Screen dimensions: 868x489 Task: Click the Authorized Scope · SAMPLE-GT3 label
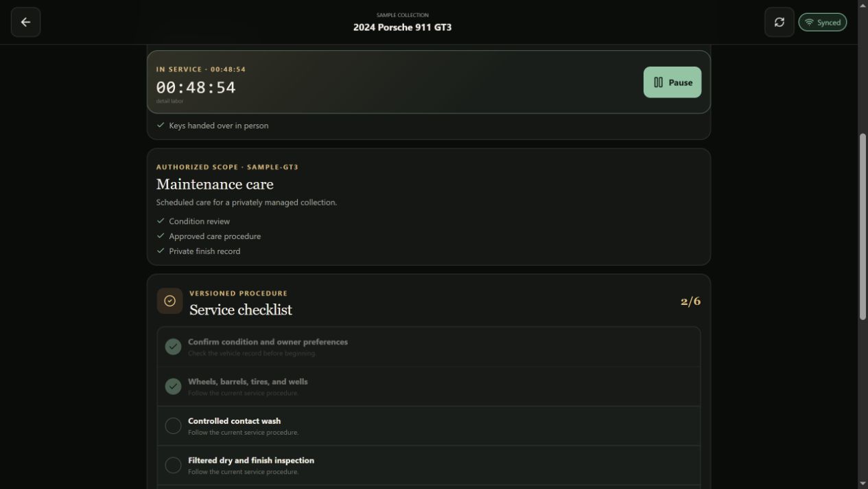coord(227,167)
